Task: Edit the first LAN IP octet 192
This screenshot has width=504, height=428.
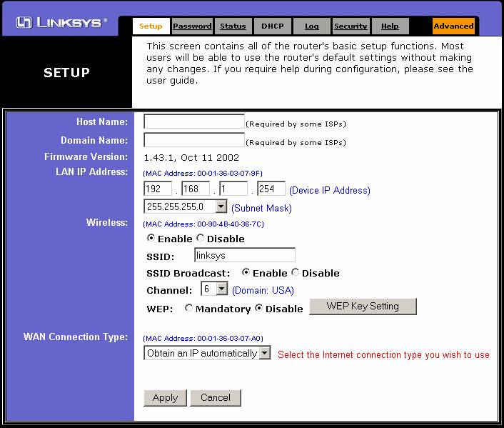Action: click(x=158, y=188)
